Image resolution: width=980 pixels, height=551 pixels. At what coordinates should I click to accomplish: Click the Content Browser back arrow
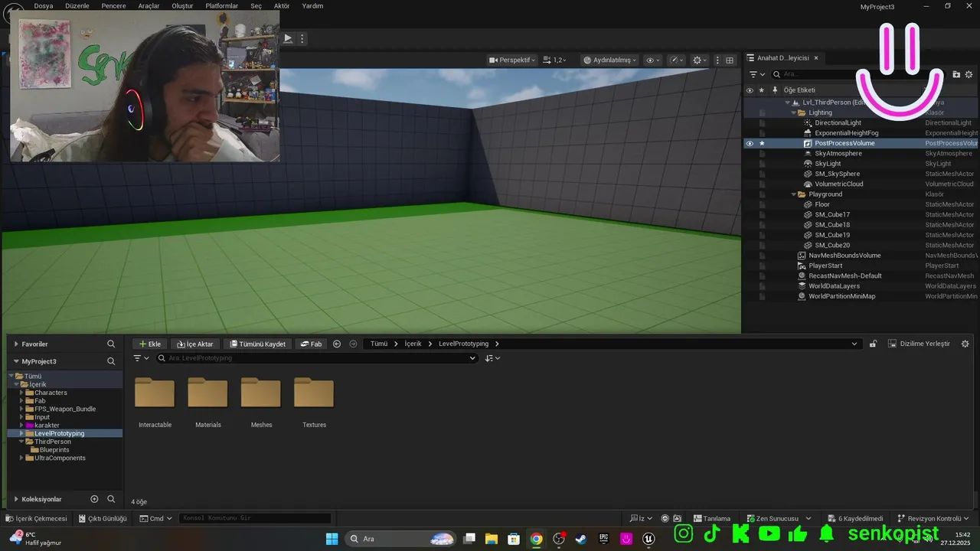click(337, 344)
